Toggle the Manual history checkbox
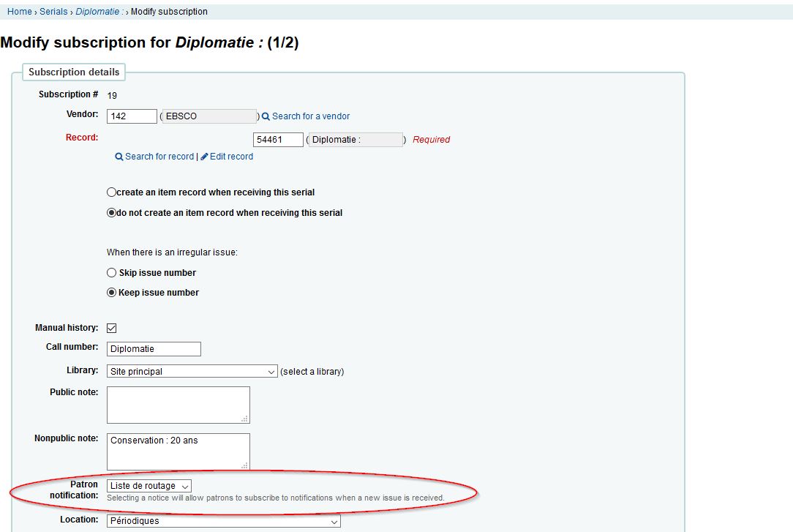 112,329
